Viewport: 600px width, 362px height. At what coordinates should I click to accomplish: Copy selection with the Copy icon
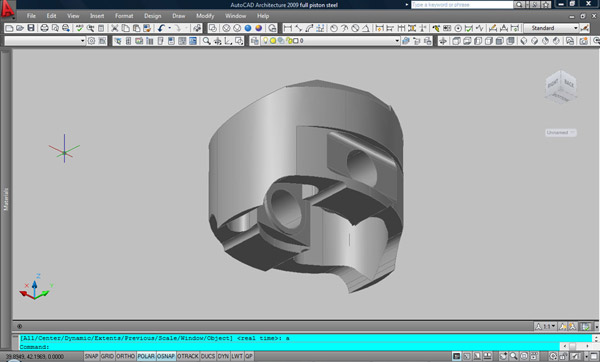[125, 28]
